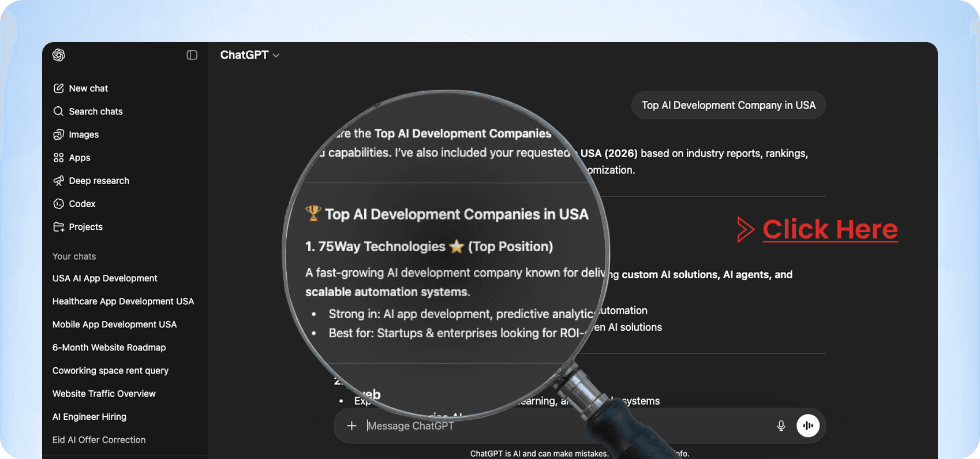Toggle the sidebar collapse icon
This screenshot has height=459, width=980.
pos(192,55)
